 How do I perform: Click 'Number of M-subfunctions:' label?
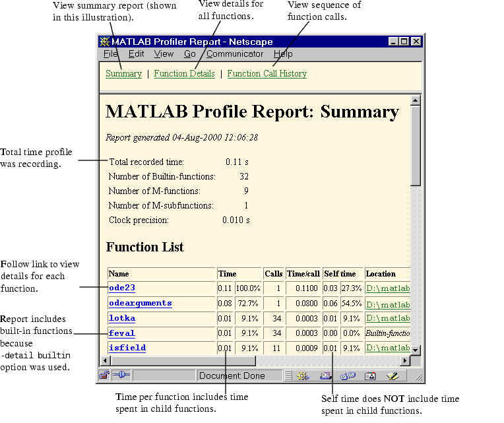(x=161, y=205)
